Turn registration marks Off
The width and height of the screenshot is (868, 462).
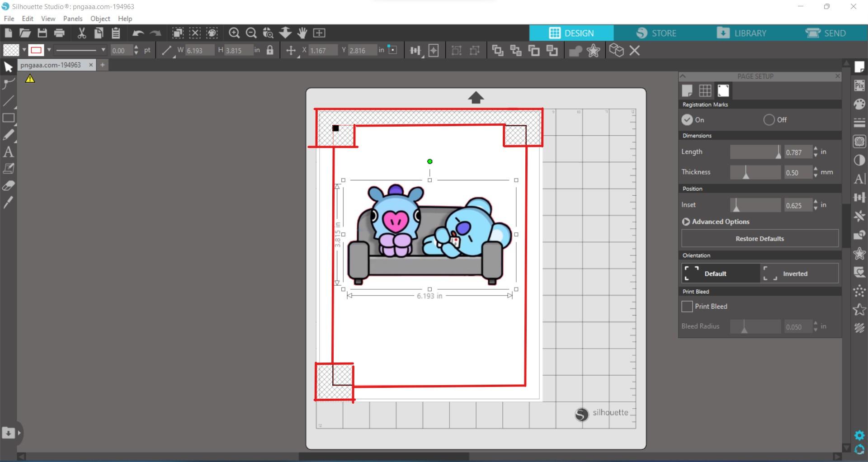(x=769, y=120)
